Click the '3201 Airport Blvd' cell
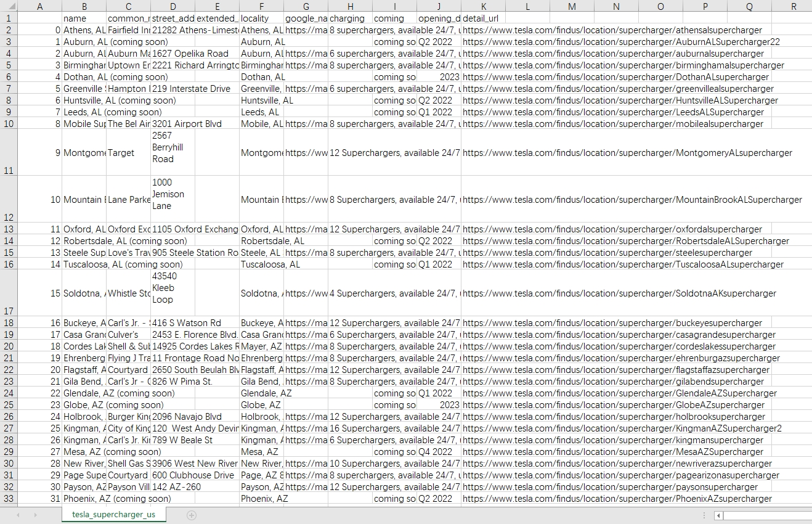Image resolution: width=812 pixels, height=524 pixels. [187, 124]
